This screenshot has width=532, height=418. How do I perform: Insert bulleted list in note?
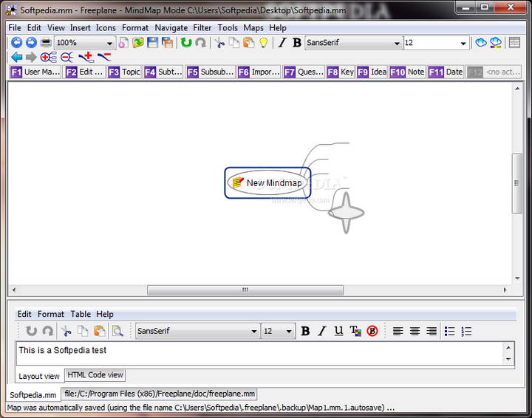coord(449,331)
